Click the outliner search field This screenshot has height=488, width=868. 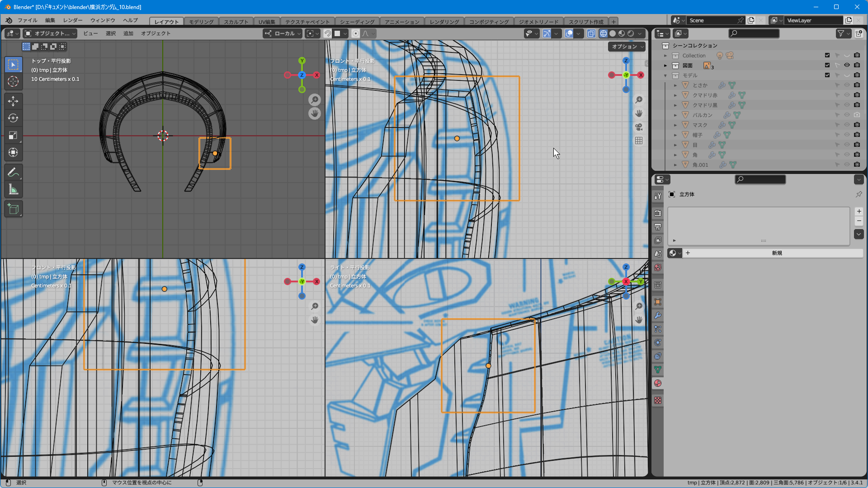pyautogui.click(x=754, y=33)
